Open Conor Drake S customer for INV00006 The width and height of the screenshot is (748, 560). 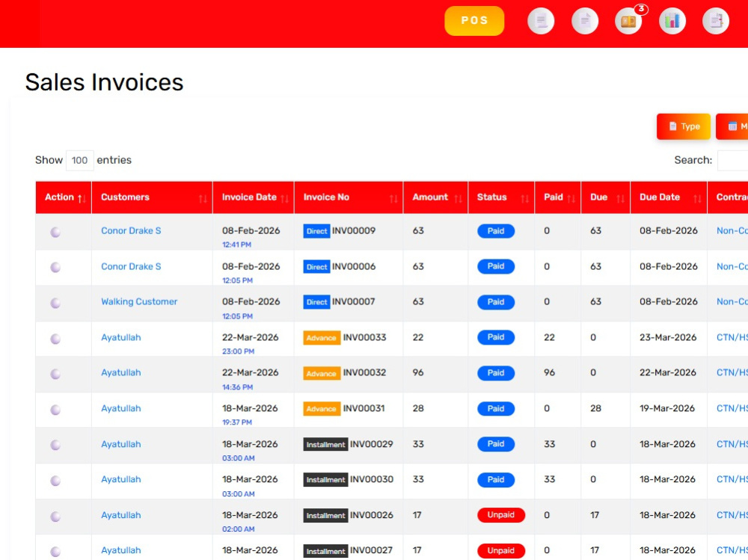pos(131,267)
